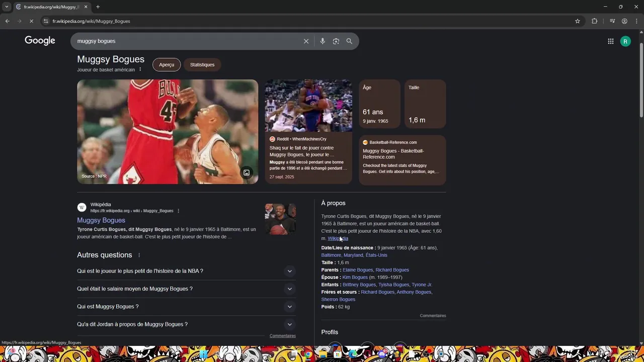The width and height of the screenshot is (644, 362).
Task: Click the 'Poids : 62 kg' text
Action: click(336, 307)
